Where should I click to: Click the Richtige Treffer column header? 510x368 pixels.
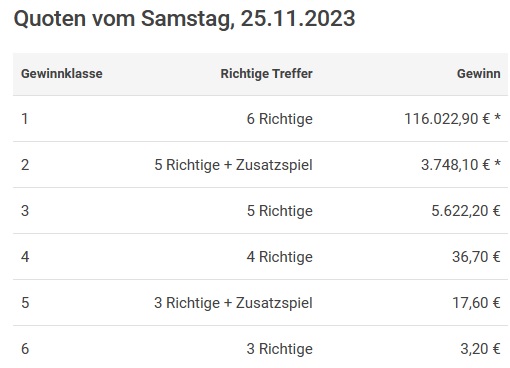click(267, 74)
